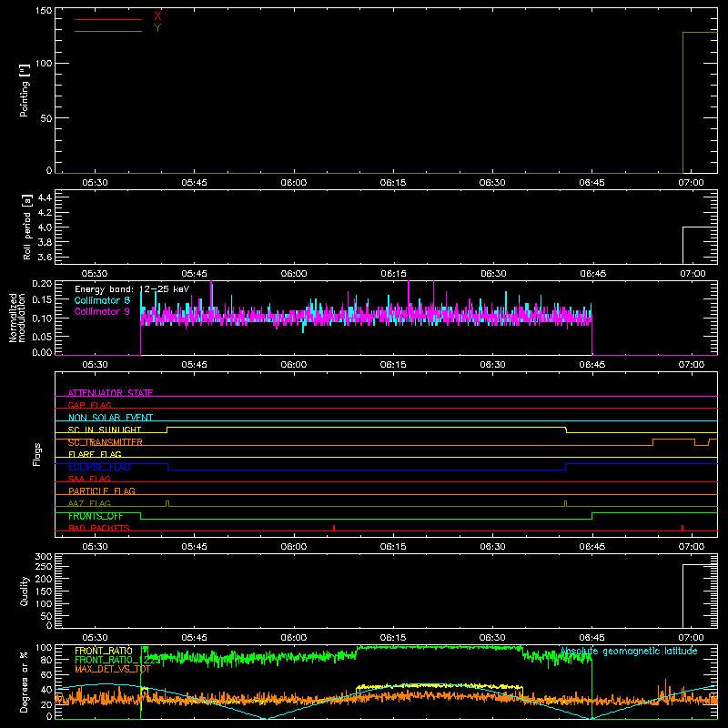Click the '06:00' time label under modulation plot
Viewport: 728px width, 728px height.
293,365
